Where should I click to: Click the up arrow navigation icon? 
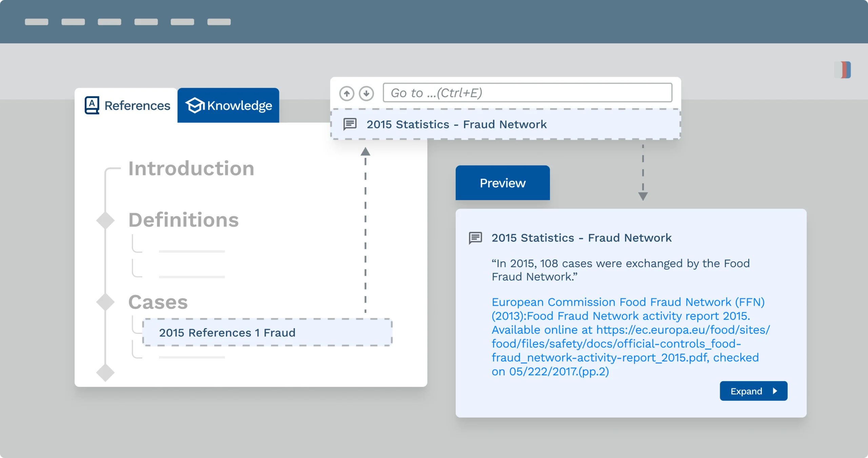(x=347, y=93)
